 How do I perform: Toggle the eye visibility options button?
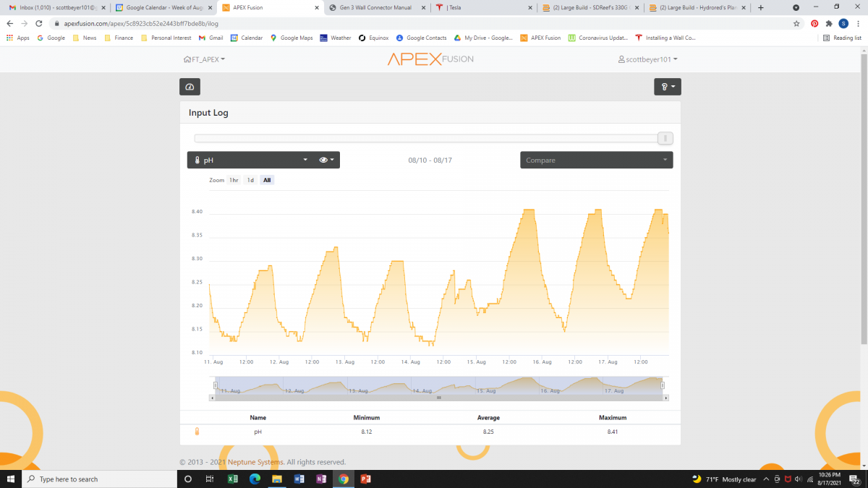coord(327,160)
